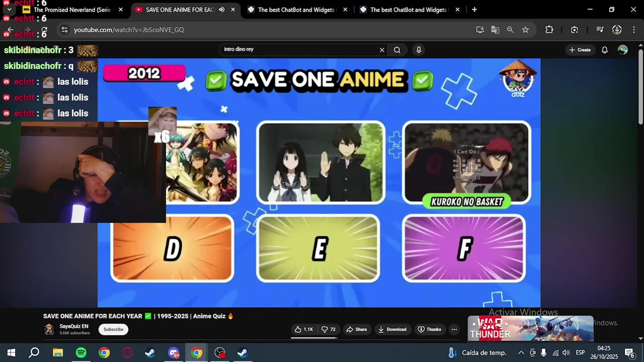
Task: Open Windows Start menu
Action: click(11, 352)
